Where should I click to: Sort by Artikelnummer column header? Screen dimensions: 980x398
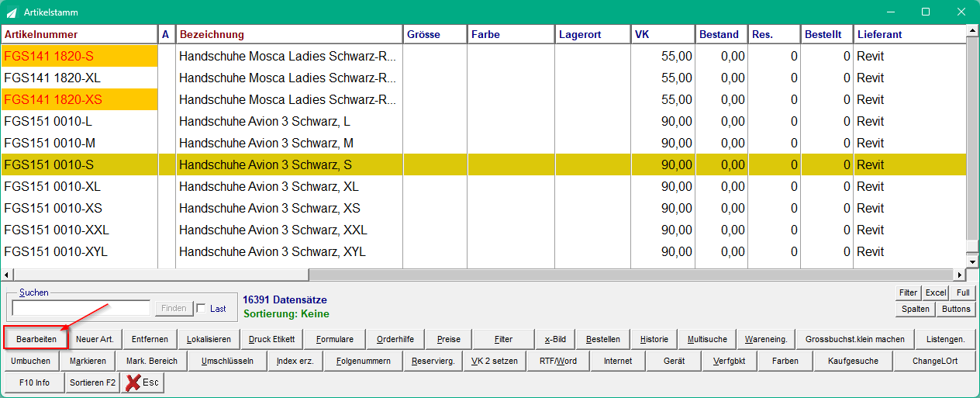click(x=80, y=35)
